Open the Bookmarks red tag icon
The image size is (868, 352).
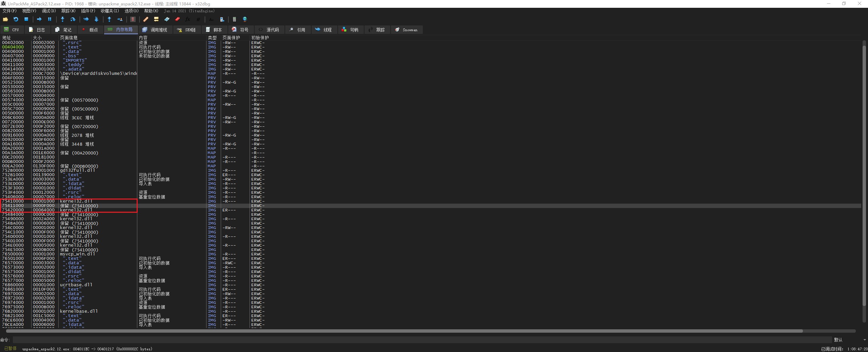[177, 19]
